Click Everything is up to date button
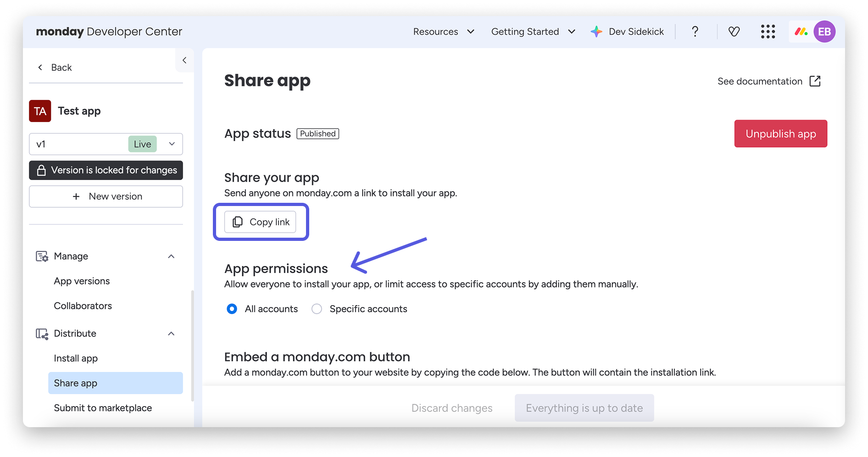The width and height of the screenshot is (868, 457). [584, 408]
